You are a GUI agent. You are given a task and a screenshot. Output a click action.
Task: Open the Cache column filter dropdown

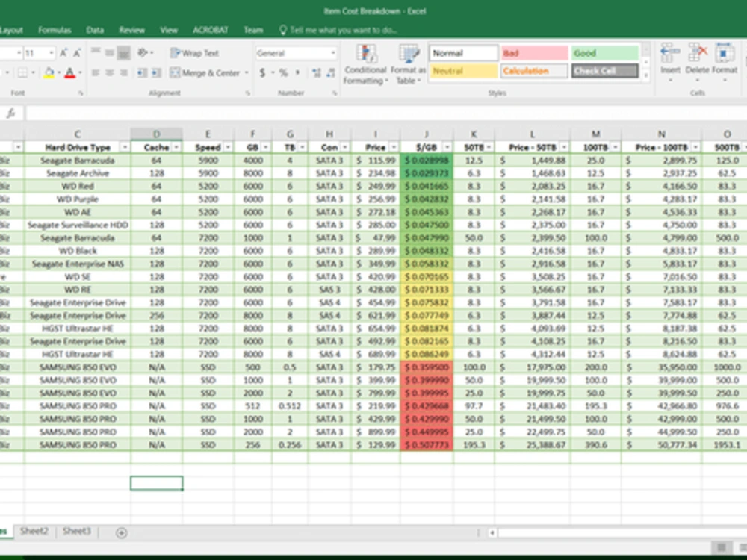click(176, 147)
